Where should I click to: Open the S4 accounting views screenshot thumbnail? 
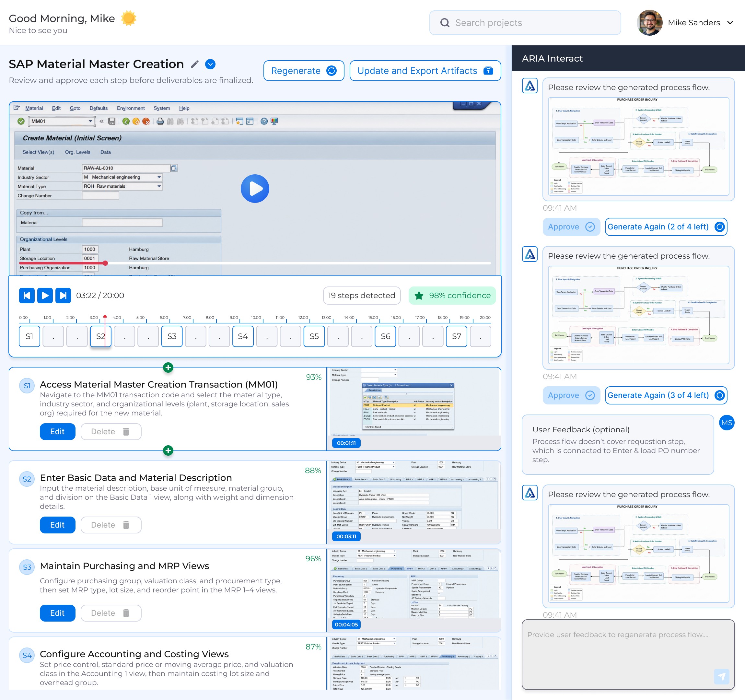[414, 663]
